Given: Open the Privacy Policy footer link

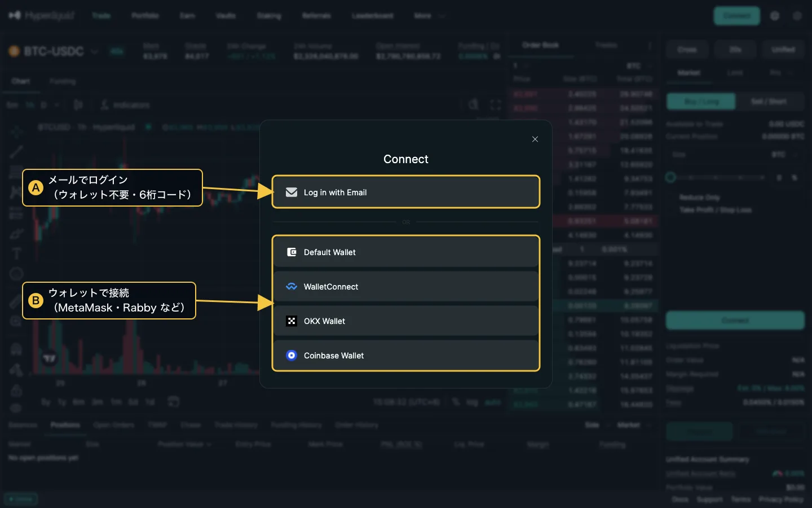Looking at the screenshot, I should pos(781,500).
